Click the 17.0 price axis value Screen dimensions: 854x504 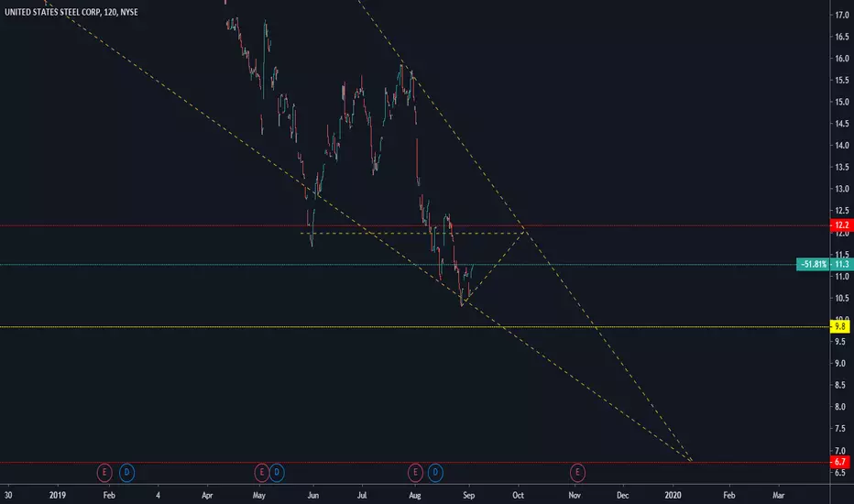click(842, 16)
